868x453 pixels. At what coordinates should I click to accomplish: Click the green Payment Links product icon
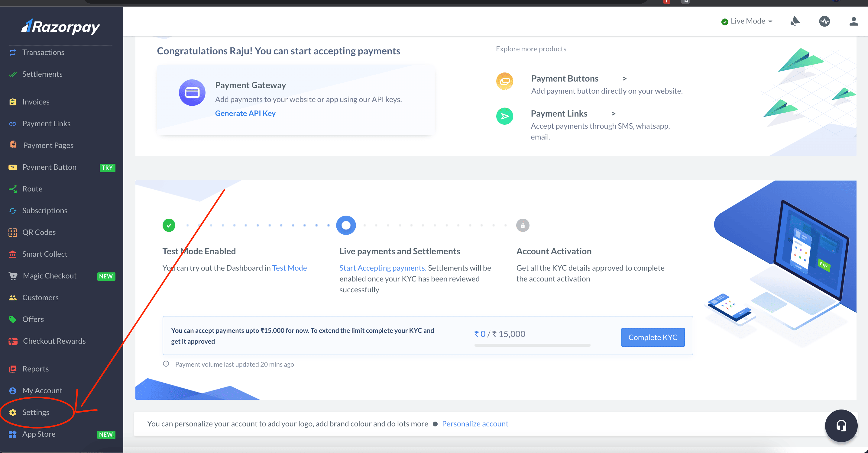[x=504, y=116]
